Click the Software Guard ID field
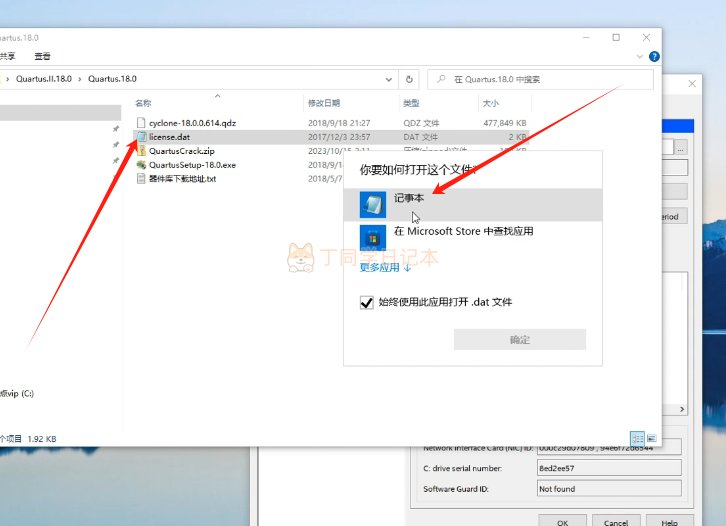 tap(609, 488)
